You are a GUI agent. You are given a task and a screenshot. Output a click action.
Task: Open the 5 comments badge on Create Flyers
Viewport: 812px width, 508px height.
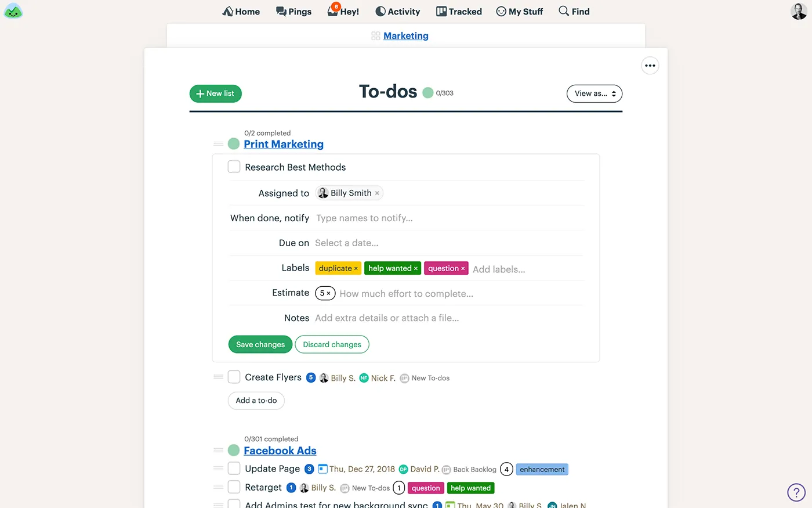click(x=311, y=377)
